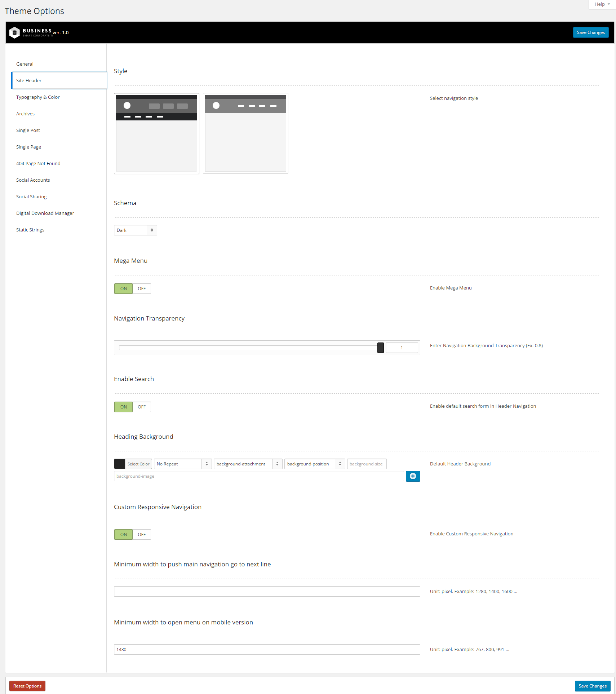The image size is (616, 694).
Task: Expand the background-position dropdown
Action: coord(314,464)
